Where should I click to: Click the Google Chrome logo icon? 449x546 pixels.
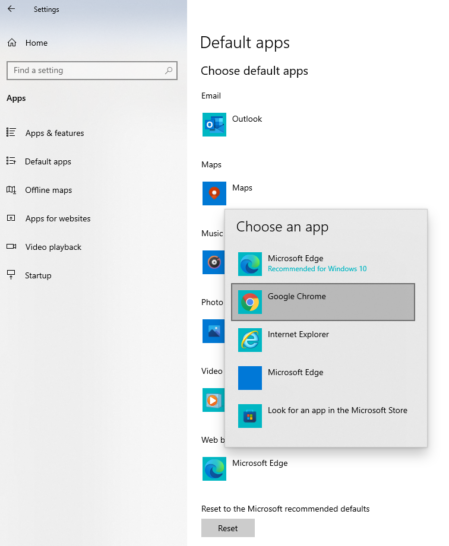250,302
